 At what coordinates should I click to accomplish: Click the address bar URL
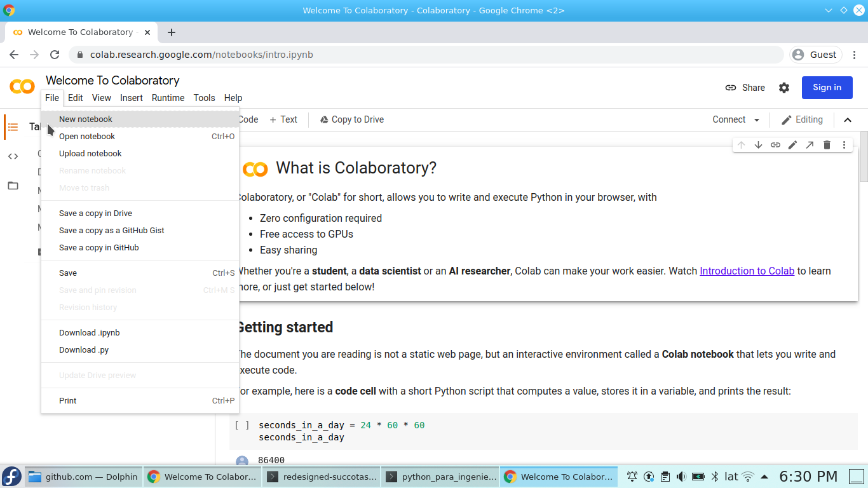(201, 55)
